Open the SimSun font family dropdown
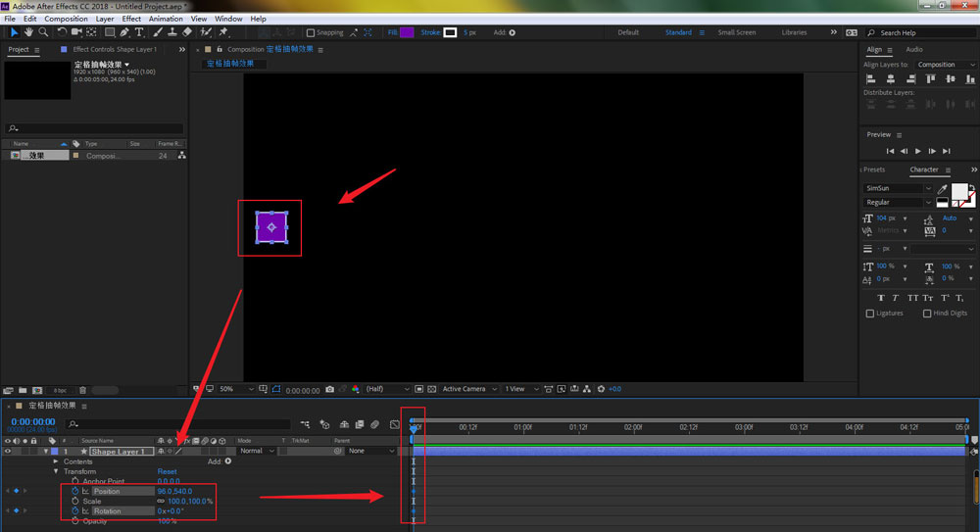 pos(929,188)
